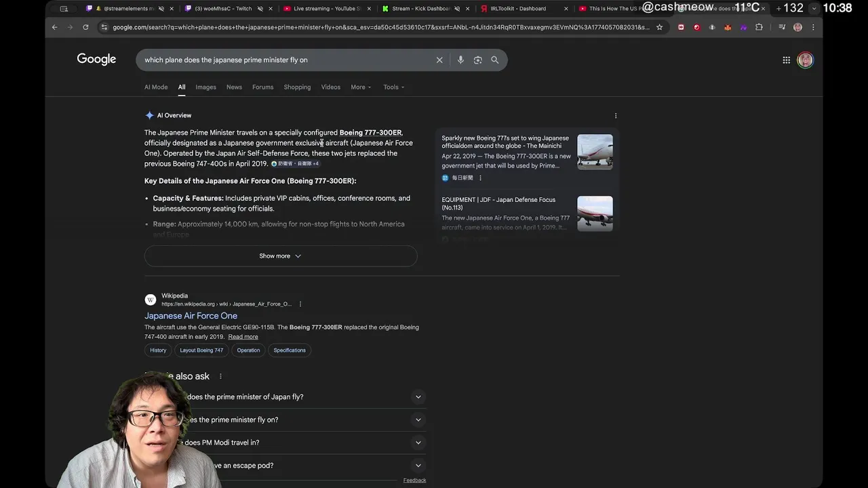The image size is (868, 488).
Task: Go back with the browser back arrow
Action: (x=55, y=27)
